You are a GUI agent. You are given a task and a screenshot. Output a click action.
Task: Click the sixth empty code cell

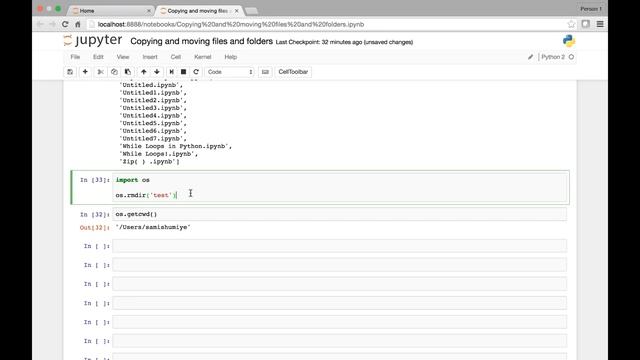tap(340, 341)
